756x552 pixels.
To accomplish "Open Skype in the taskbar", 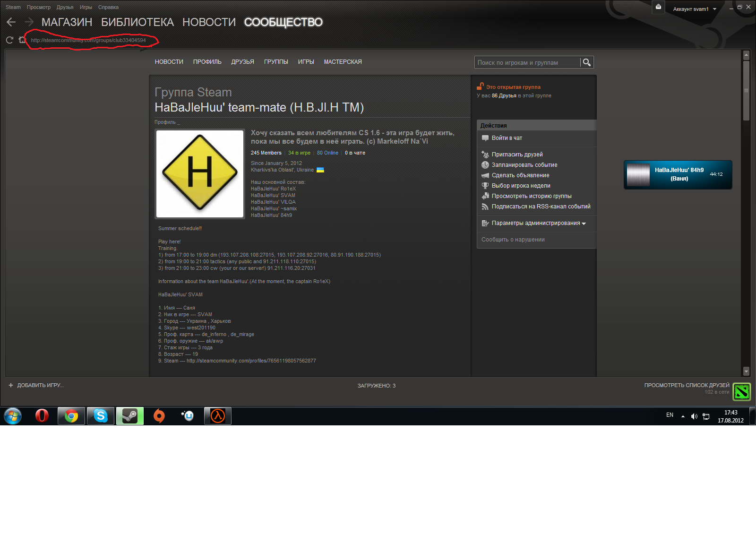I will pos(101,416).
